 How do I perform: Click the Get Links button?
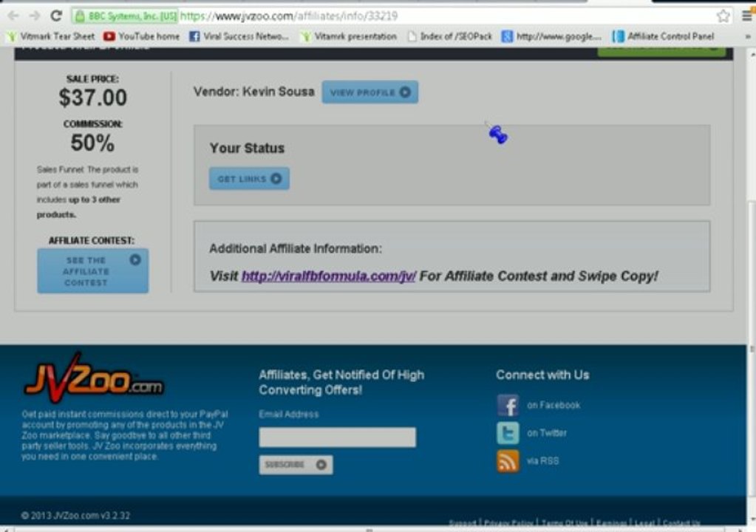point(249,179)
